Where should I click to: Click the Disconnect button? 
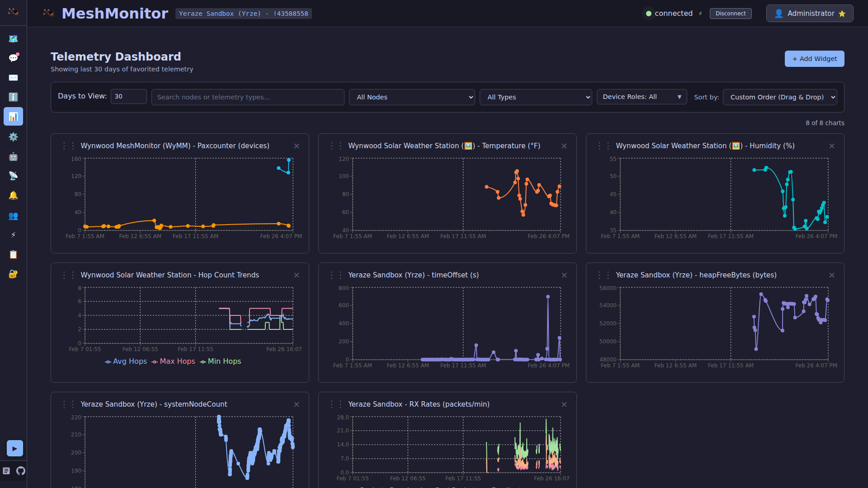point(731,14)
